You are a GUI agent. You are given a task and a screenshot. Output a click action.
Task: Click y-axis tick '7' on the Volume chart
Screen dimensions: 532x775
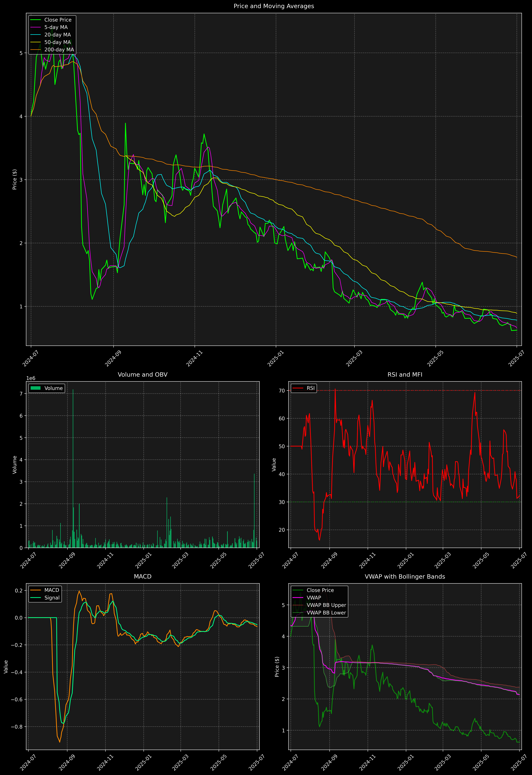(x=21, y=394)
